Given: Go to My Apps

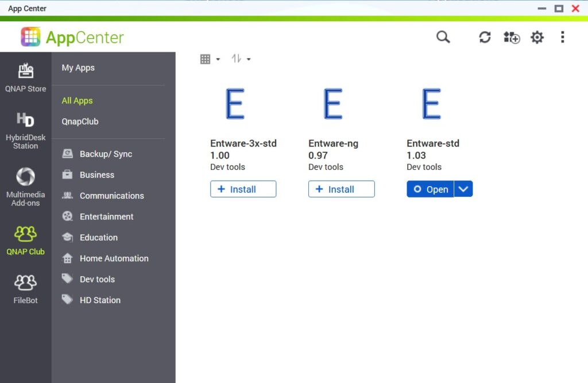Looking at the screenshot, I should (x=78, y=68).
